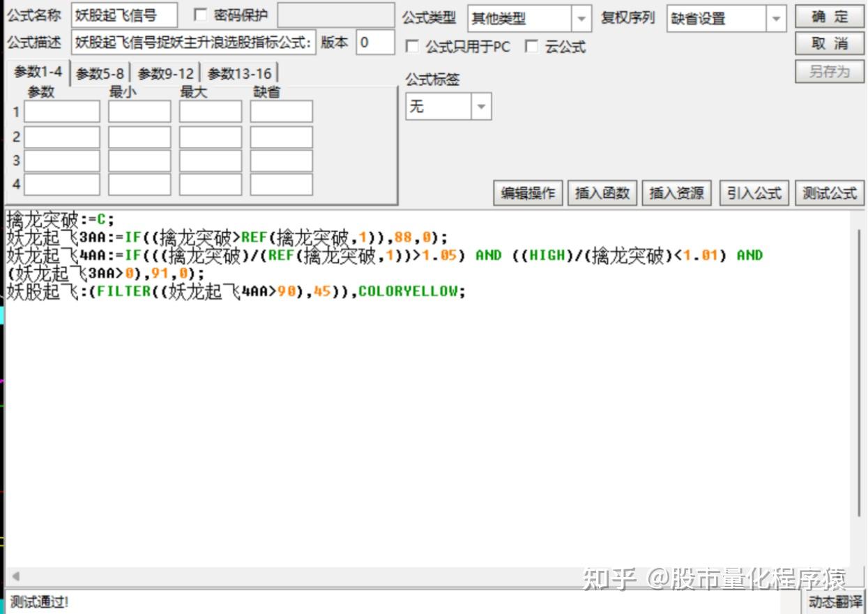The height and width of the screenshot is (614, 868).
Task: Click the 确定 button
Action: 830,17
